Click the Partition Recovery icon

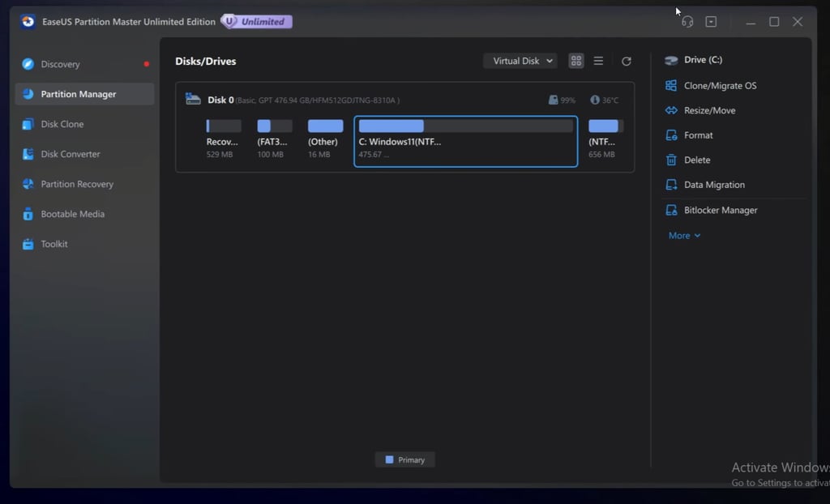coord(28,184)
